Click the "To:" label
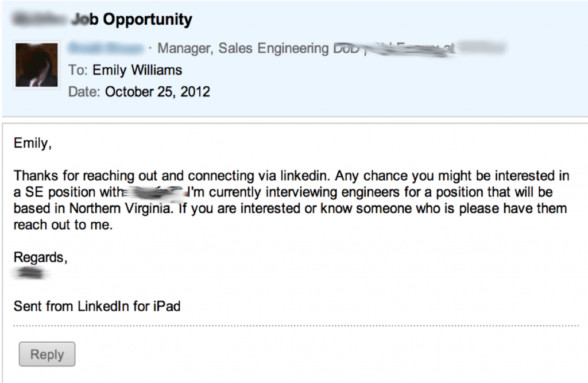Screen dimensions: 588x383 tap(78, 70)
